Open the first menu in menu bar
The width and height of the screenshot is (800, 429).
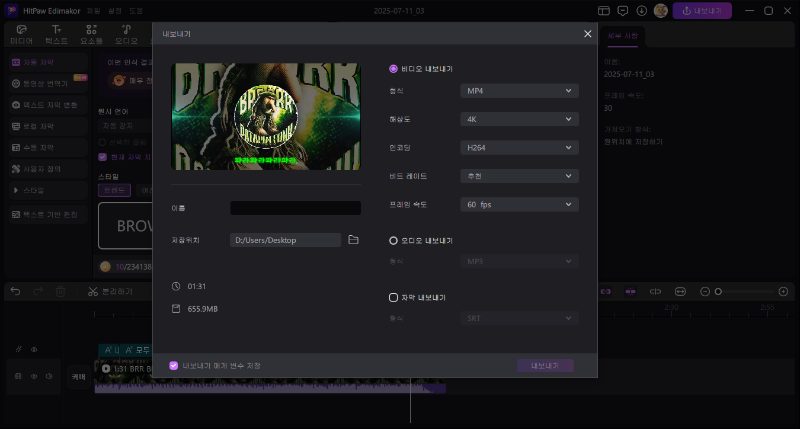93,11
